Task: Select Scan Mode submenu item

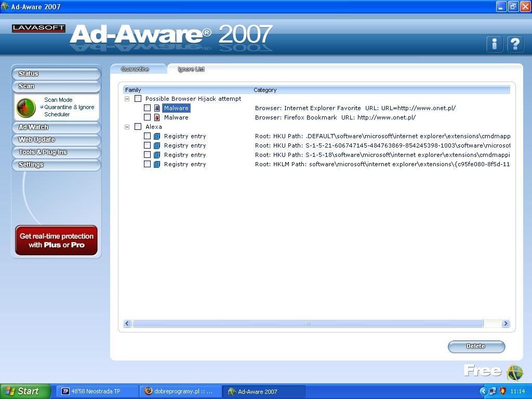Action: (58, 100)
